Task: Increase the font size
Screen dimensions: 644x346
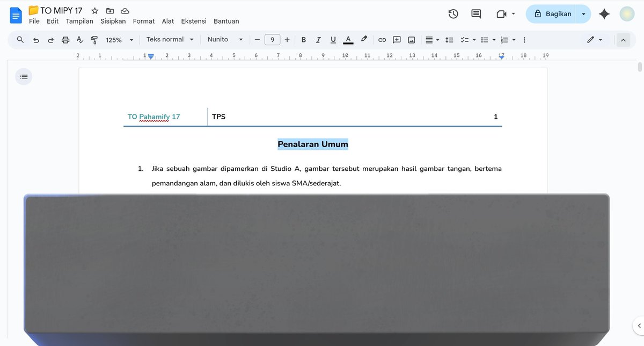Action: click(x=287, y=40)
